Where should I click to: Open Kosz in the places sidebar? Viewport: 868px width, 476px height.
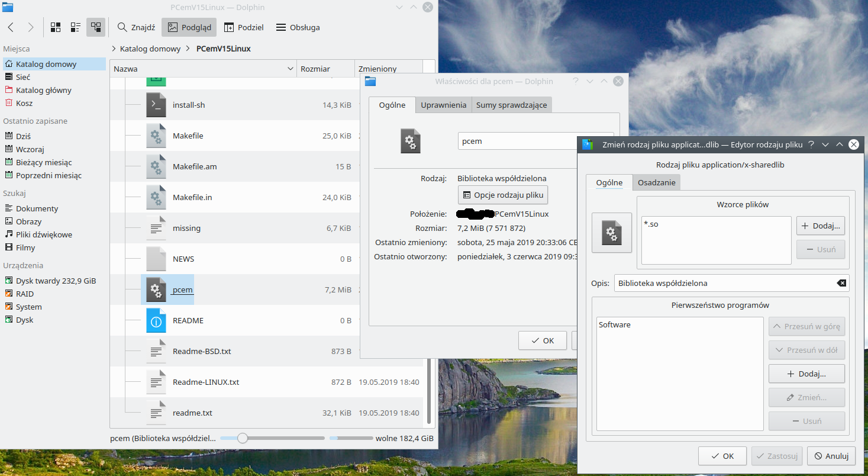point(24,103)
